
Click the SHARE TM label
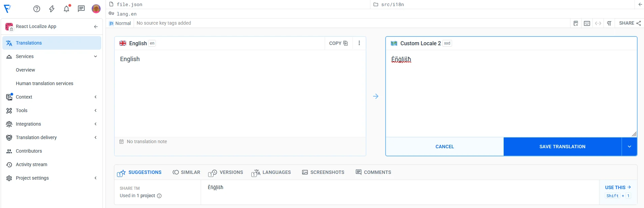(x=130, y=188)
